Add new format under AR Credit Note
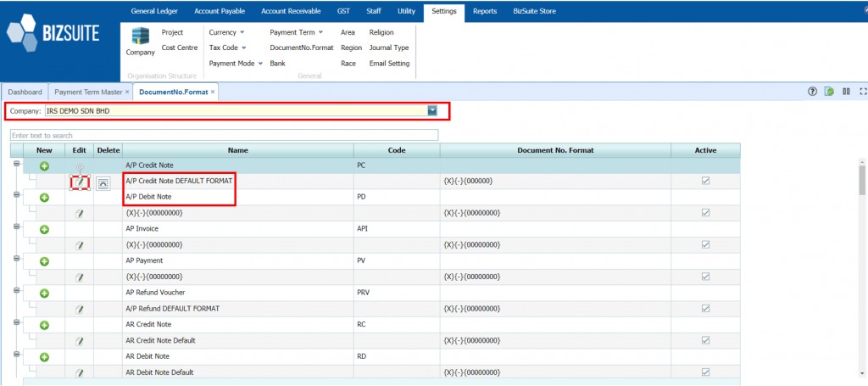This screenshot has width=868, height=386. coord(44,325)
